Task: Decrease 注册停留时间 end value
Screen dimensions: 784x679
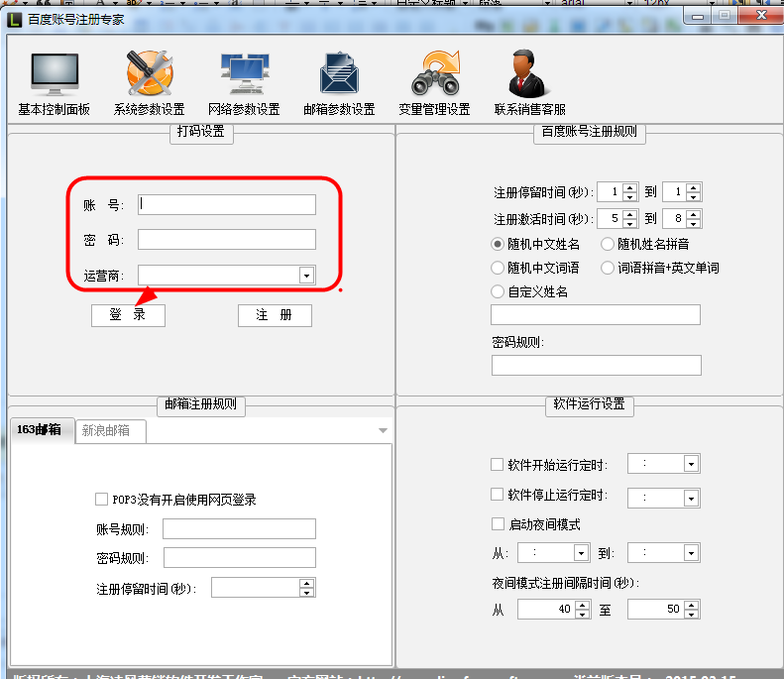Action: click(693, 196)
